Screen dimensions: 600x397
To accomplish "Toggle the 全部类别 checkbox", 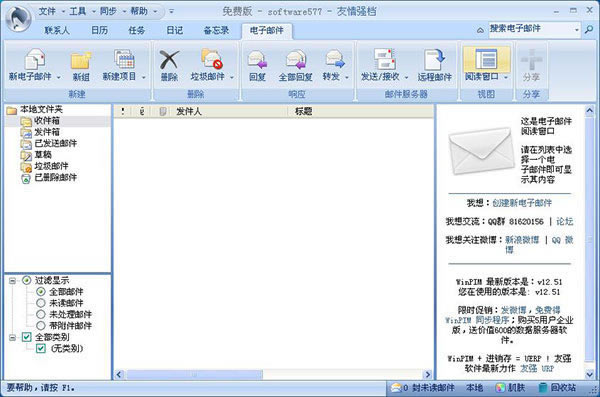I will coord(26,337).
